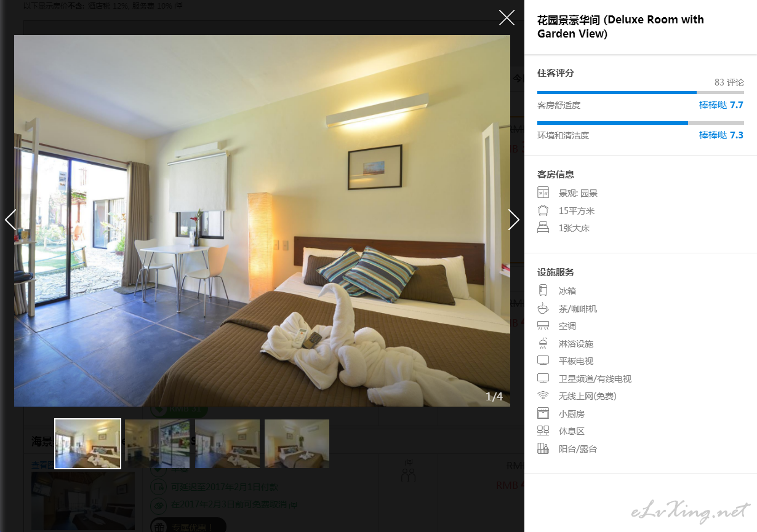Click the "阳台/露台" facility text
The width and height of the screenshot is (757, 532).
point(578,449)
